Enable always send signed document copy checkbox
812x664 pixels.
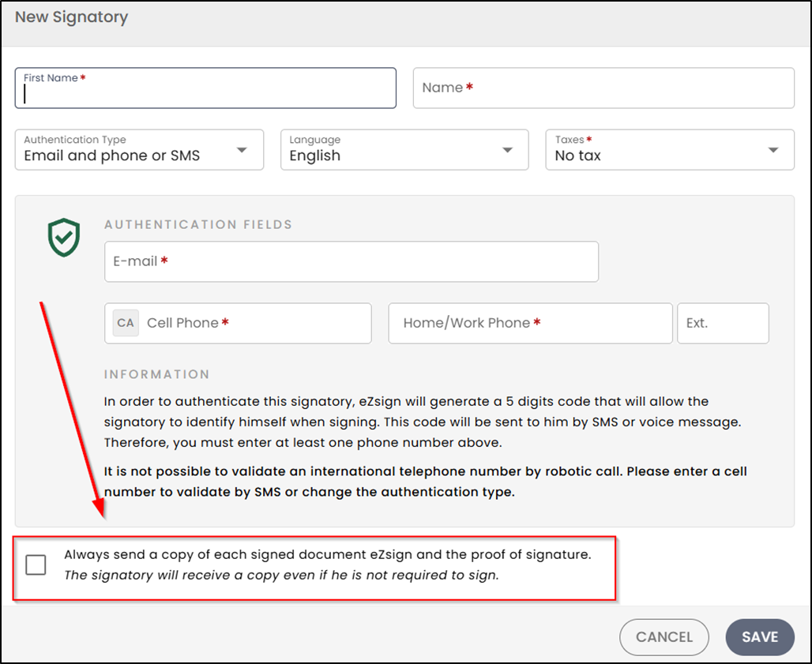pyautogui.click(x=36, y=565)
